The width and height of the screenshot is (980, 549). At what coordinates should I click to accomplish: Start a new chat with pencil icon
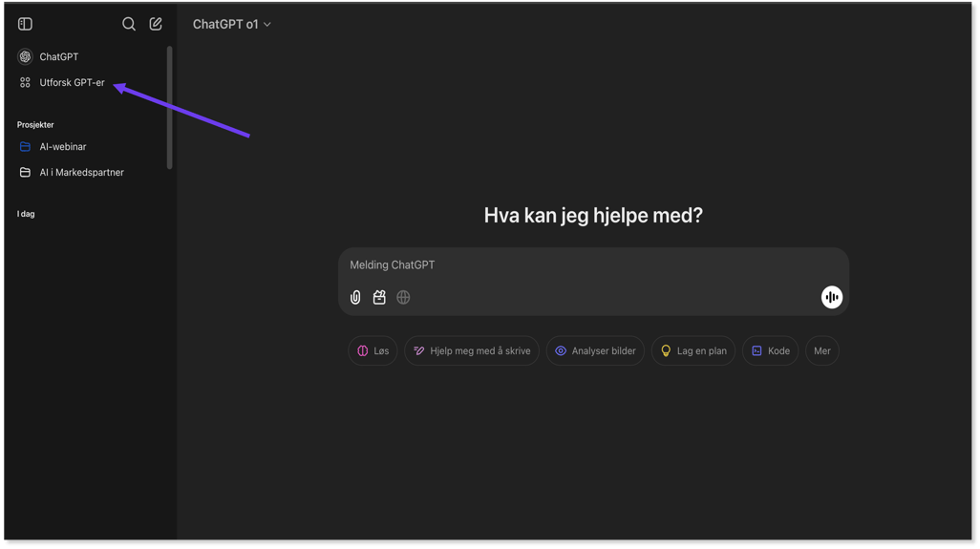156,24
